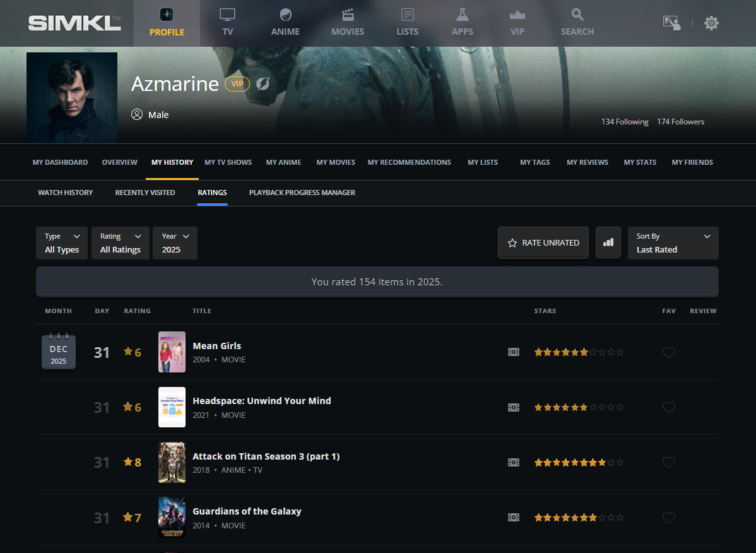Open the VIP crown icon
The height and width of the screenshot is (553, 756).
pos(517,15)
